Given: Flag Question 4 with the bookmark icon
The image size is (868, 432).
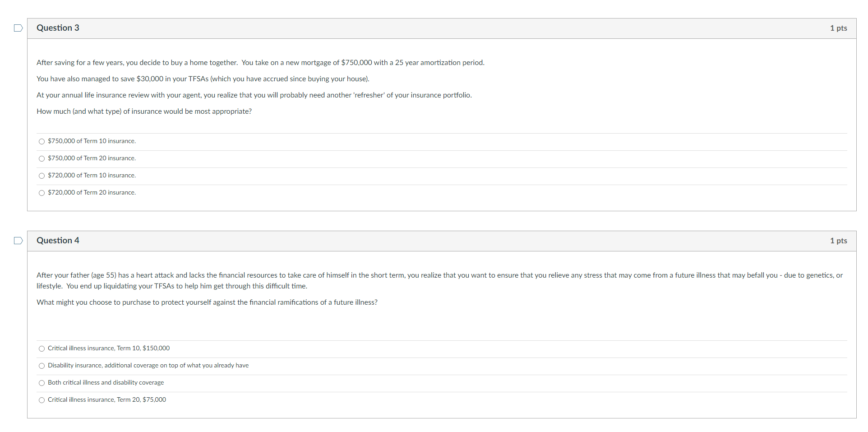Looking at the screenshot, I should 18,241.
